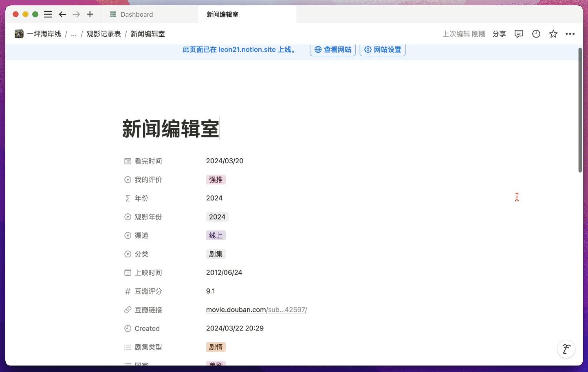Image resolution: width=588 pixels, height=372 pixels.
Task: Go forward with the right arrow
Action: pyautogui.click(x=76, y=14)
